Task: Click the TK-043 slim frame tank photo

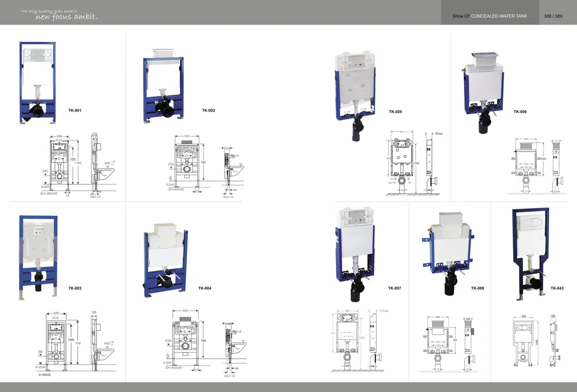Action: tap(531, 254)
